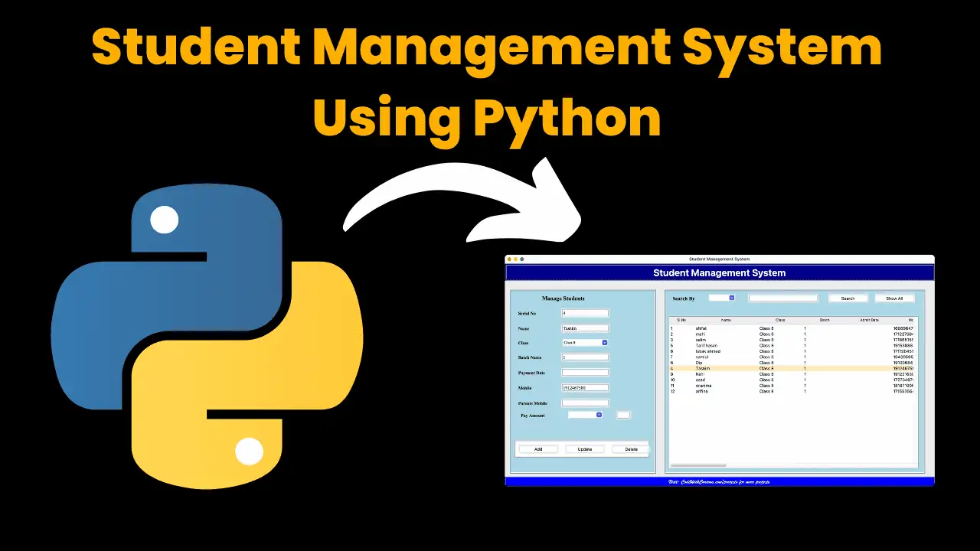
Task: Click the Update button
Action: click(584, 449)
